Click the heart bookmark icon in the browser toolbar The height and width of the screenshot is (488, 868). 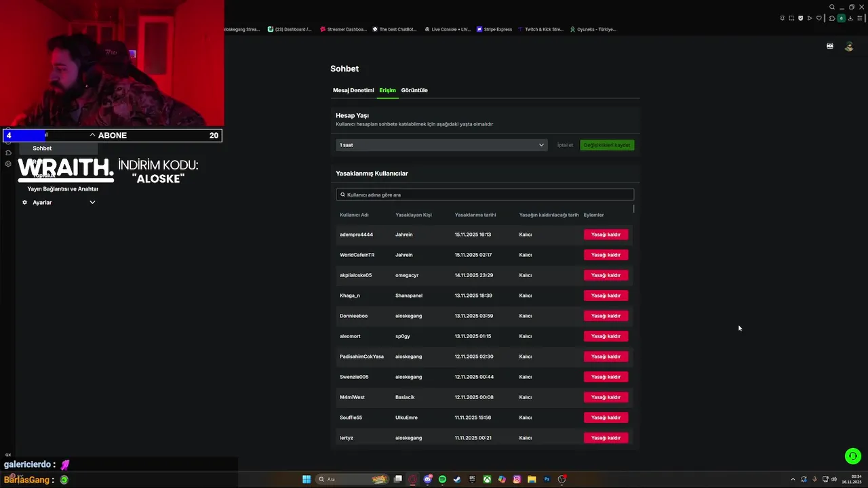(x=818, y=18)
